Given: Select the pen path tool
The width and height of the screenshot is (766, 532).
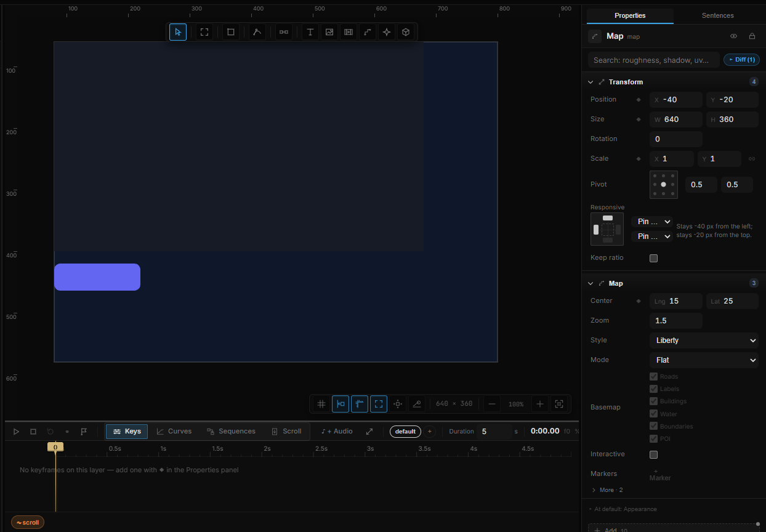Looking at the screenshot, I should [x=257, y=32].
